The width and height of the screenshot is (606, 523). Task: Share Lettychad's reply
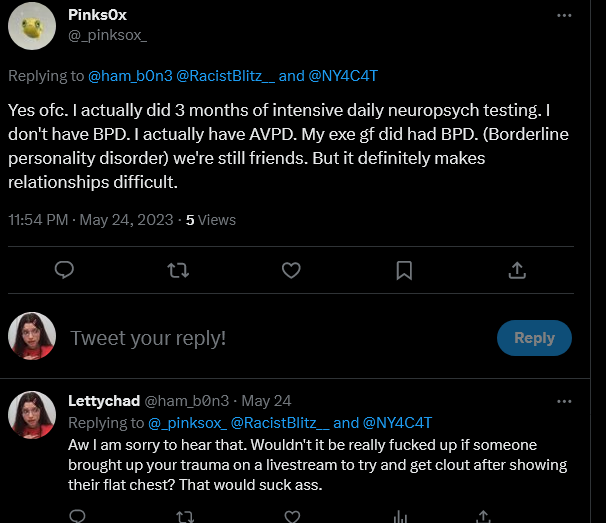click(483, 517)
